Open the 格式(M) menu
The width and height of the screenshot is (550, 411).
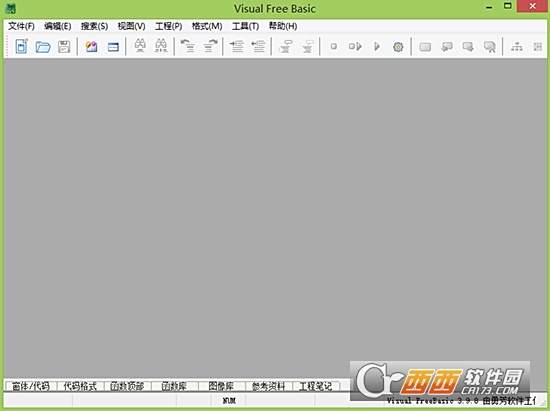[x=207, y=26]
